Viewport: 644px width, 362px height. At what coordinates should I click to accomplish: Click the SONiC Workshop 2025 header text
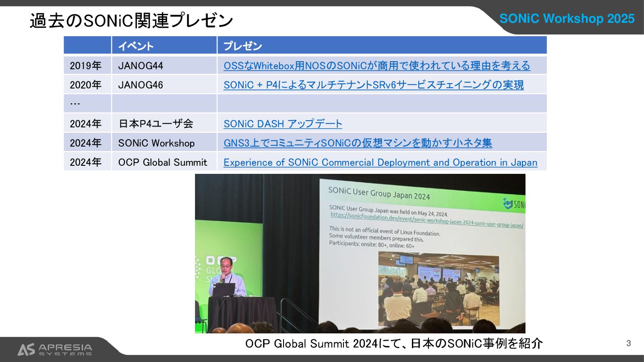click(x=567, y=18)
